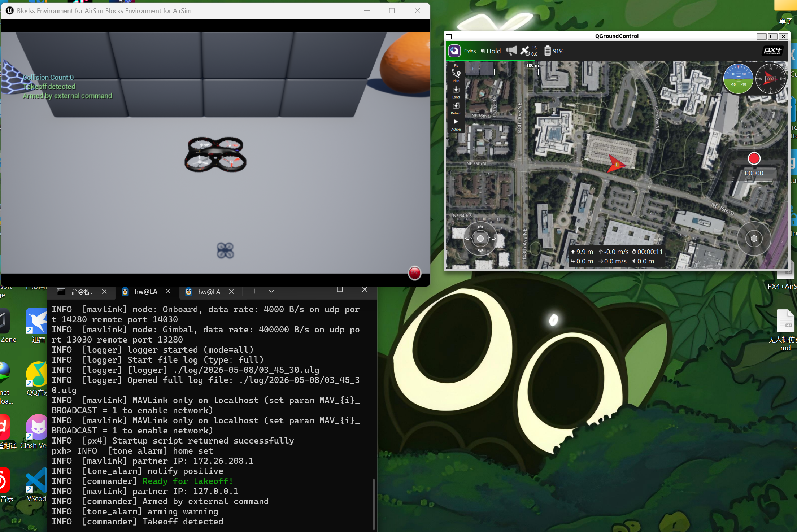
Task: Open the GPS satellite status indicator
Action: click(529, 51)
